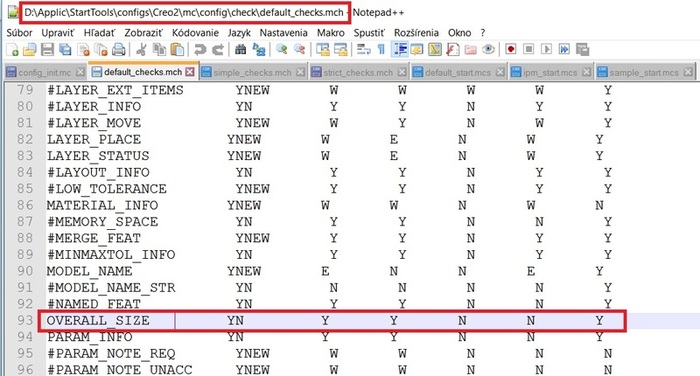Open the Hľadať menu

pyautogui.click(x=99, y=33)
